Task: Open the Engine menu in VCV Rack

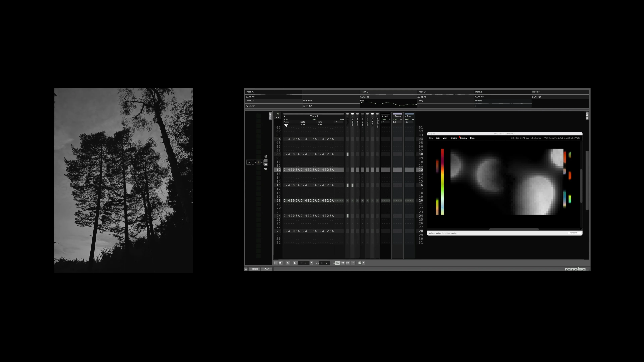Action: [x=453, y=138]
